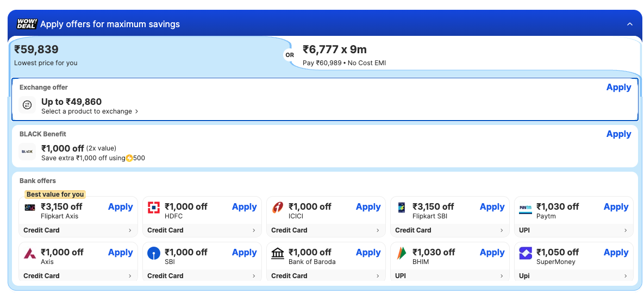Click the BHIM UPI logo

401,253
